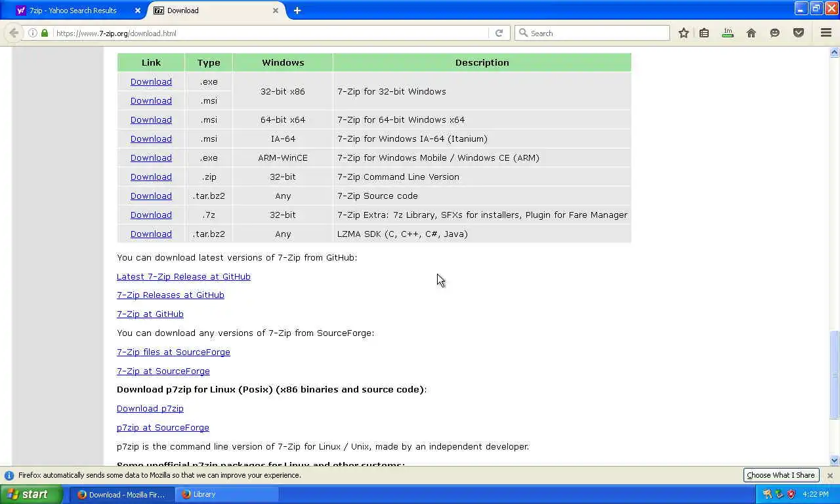Open the downloads icon showing 1m remaining
Viewport: 840px width, 504px height.
728,33
